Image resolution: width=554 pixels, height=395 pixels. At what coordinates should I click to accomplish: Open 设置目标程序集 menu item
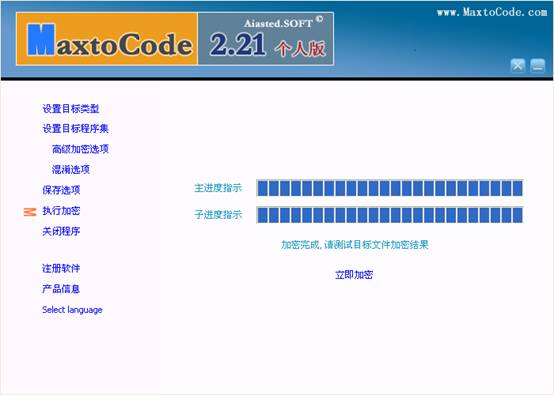(x=75, y=128)
